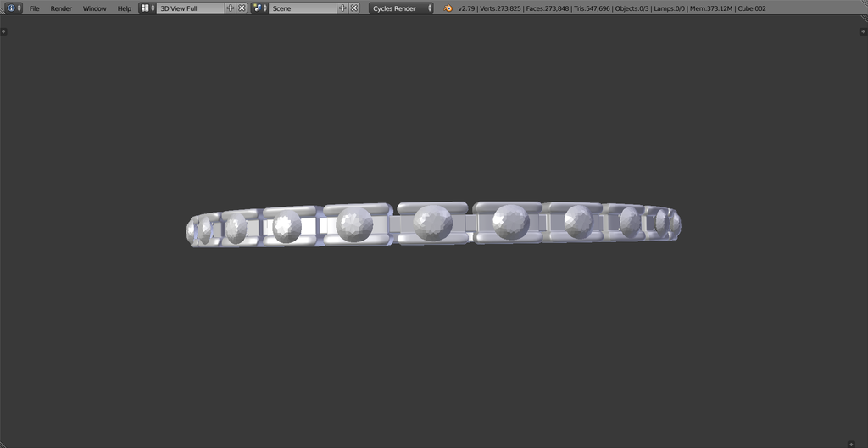
Task: Open the Window menu
Action: [x=95, y=8]
